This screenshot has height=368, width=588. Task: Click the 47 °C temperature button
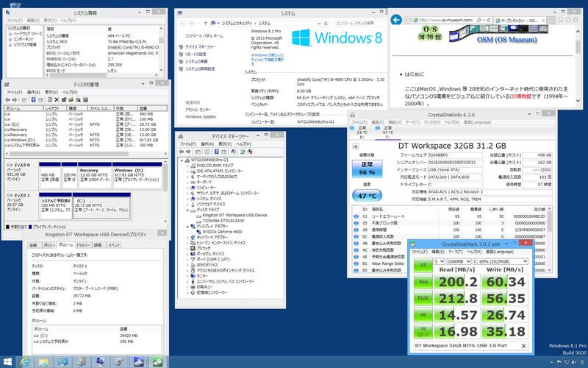[x=367, y=196]
